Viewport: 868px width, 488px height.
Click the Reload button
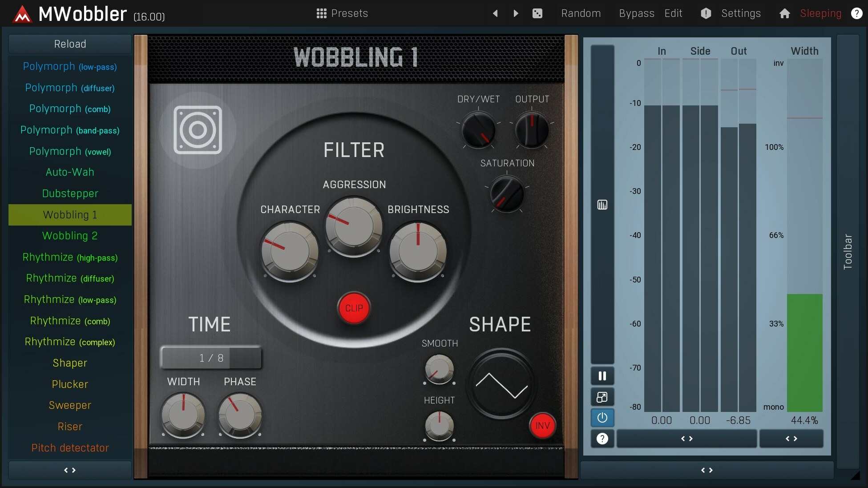pyautogui.click(x=69, y=44)
